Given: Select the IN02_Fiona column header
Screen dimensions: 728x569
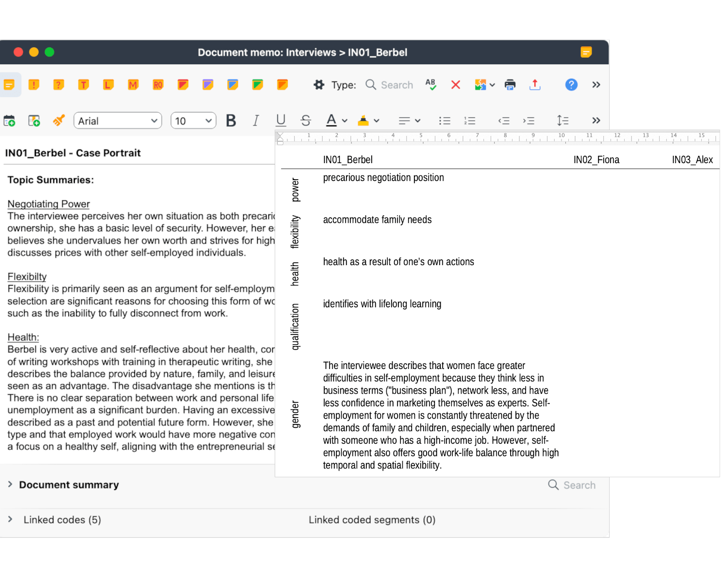Looking at the screenshot, I should click(x=596, y=159).
